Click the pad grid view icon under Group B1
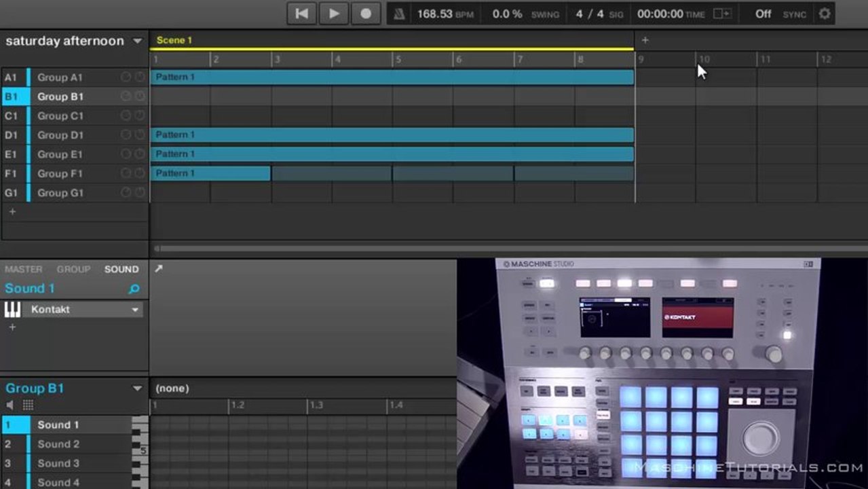868x489 pixels. [x=28, y=405]
